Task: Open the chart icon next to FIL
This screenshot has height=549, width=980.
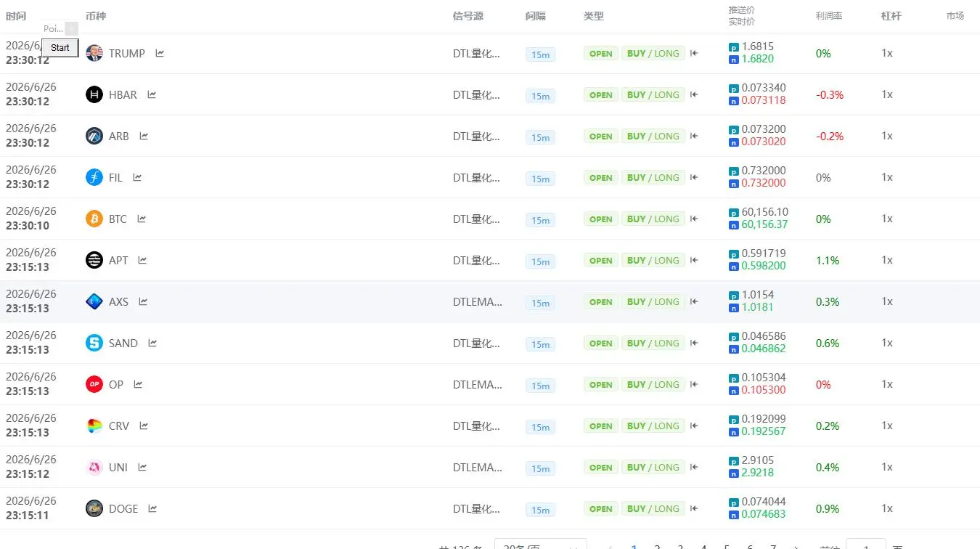Action: [137, 177]
